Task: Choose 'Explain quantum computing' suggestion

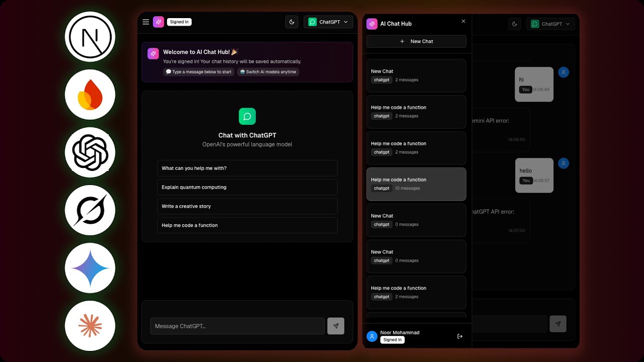Action: click(x=247, y=187)
